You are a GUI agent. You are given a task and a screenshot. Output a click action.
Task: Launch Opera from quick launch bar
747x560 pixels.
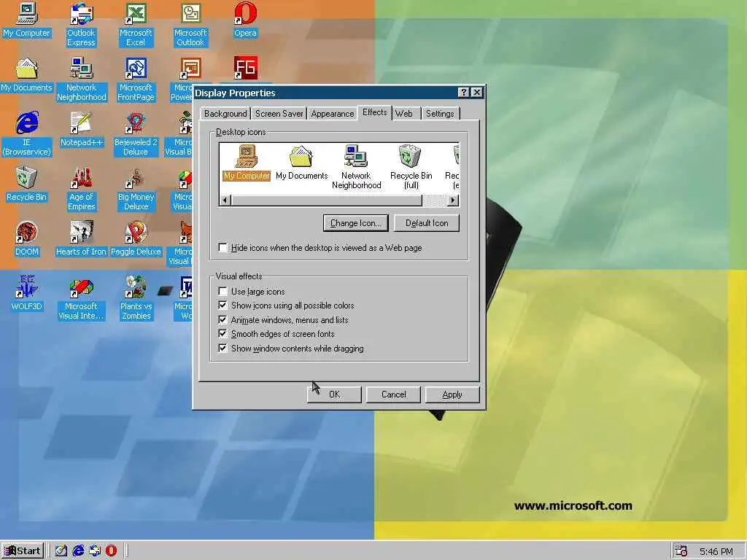click(x=111, y=551)
